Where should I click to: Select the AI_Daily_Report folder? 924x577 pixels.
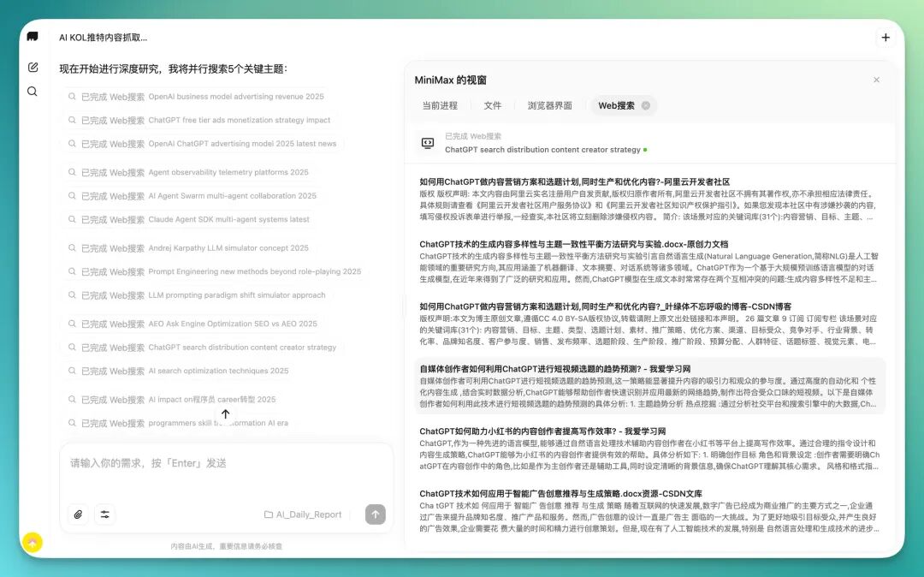click(x=303, y=515)
